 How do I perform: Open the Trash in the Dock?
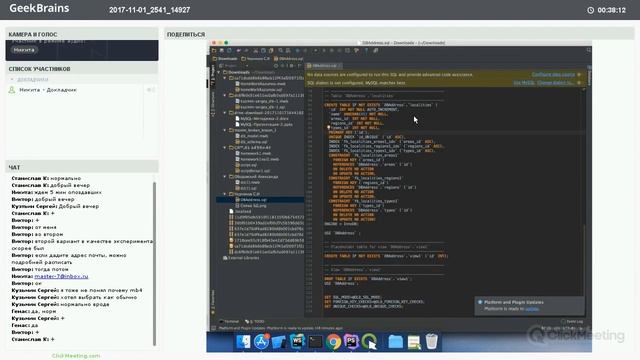click(431, 342)
